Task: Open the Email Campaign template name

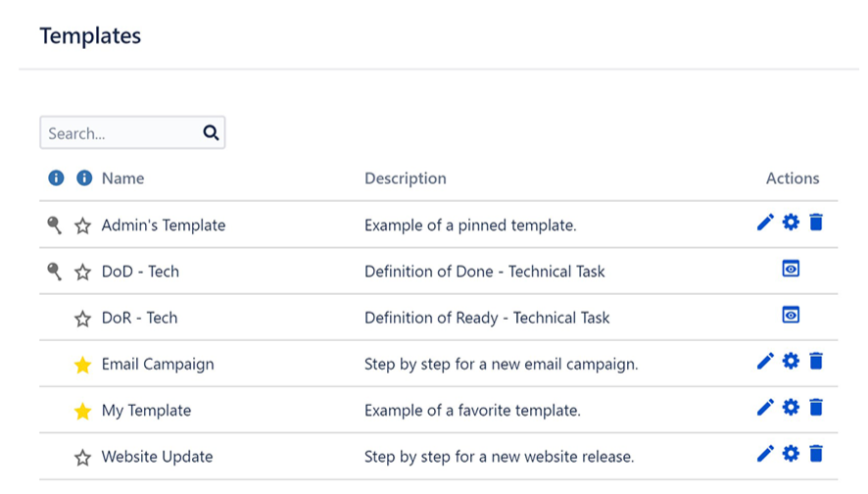Action: 158,364
